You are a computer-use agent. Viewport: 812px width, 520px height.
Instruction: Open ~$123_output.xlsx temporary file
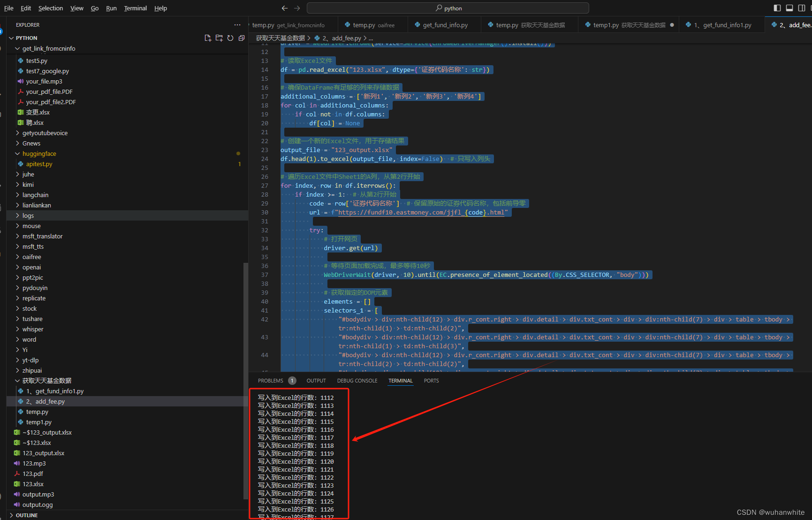point(47,432)
